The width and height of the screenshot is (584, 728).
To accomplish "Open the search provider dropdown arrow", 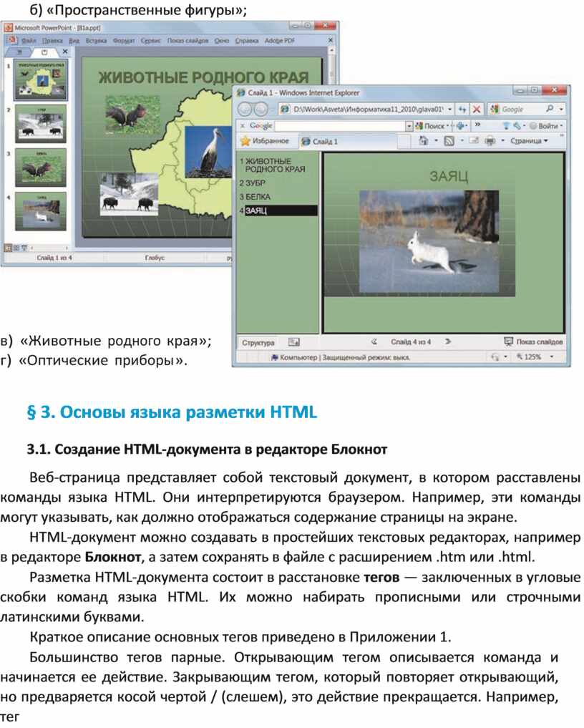I will click(561, 110).
